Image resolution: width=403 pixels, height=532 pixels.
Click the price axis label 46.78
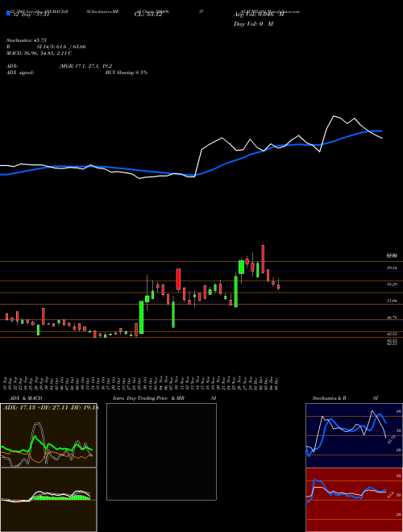tap(392, 318)
